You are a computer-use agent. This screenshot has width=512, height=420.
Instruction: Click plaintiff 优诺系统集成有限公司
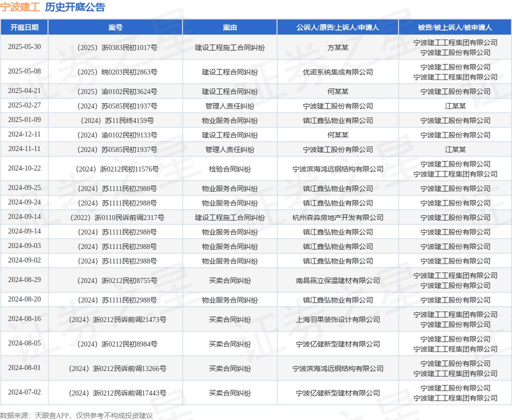click(x=337, y=72)
